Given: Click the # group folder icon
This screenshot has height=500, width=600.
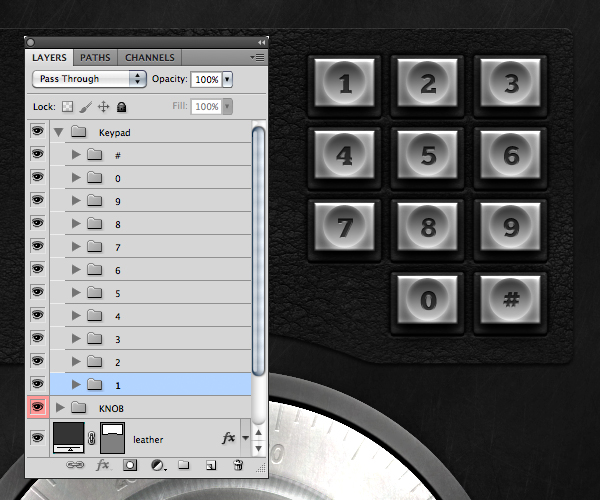Looking at the screenshot, I should 95,155.
